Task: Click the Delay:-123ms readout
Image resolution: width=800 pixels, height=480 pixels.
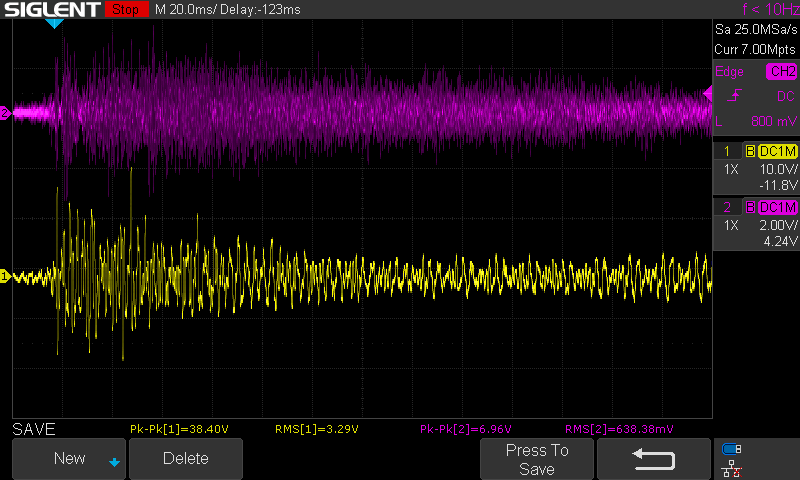Action: point(260,9)
